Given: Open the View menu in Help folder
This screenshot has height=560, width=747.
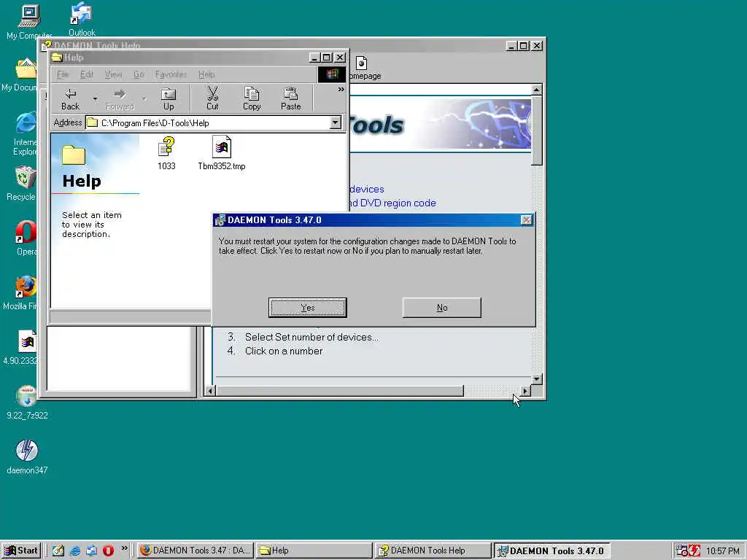Looking at the screenshot, I should tap(113, 74).
